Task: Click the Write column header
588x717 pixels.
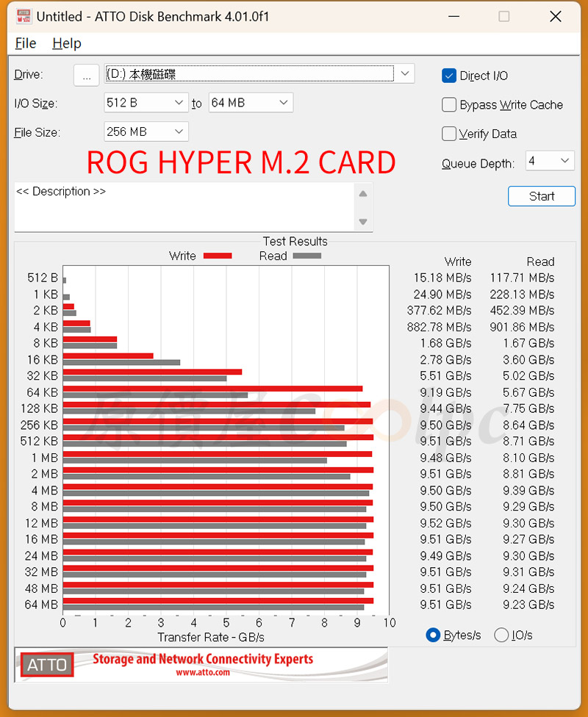Action: click(458, 262)
